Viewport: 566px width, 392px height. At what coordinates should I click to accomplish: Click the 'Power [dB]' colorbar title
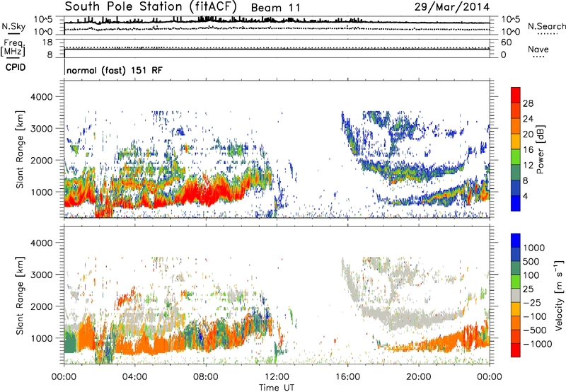tap(540, 149)
